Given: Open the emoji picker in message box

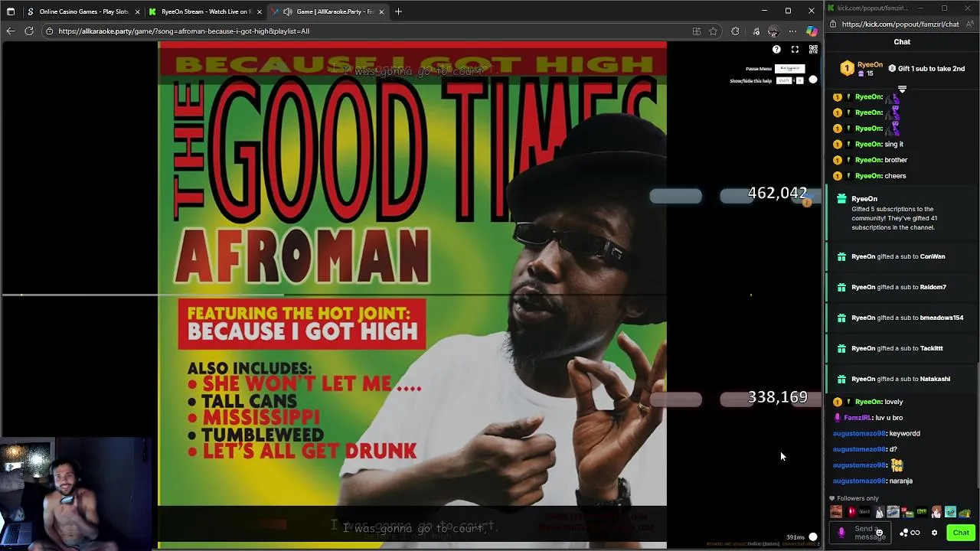Looking at the screenshot, I should pos(879,533).
